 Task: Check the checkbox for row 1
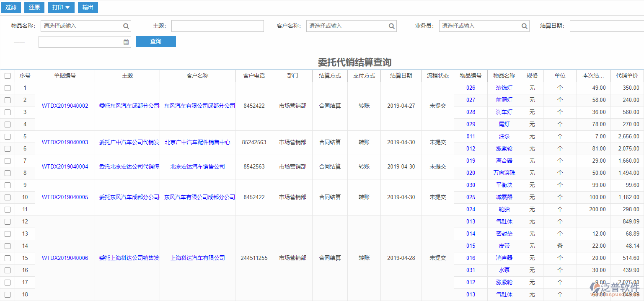pos(7,88)
